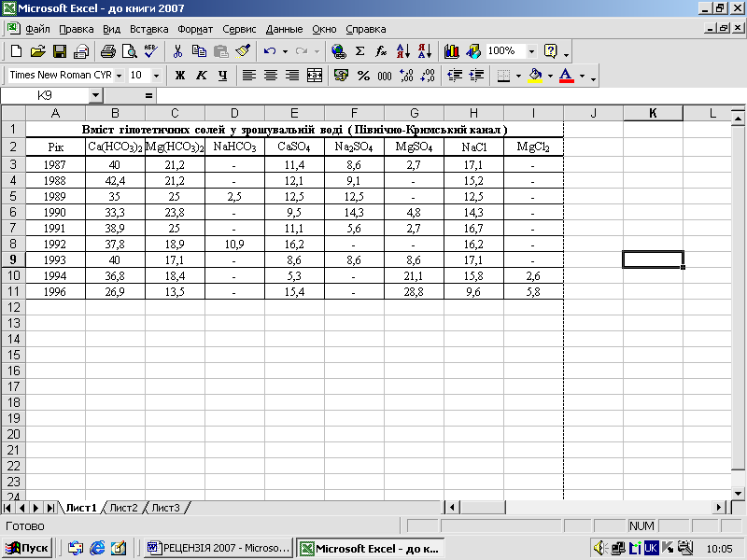This screenshot has height=560, width=747.
Task: Click the Edit Formula equals button
Action: click(x=148, y=96)
